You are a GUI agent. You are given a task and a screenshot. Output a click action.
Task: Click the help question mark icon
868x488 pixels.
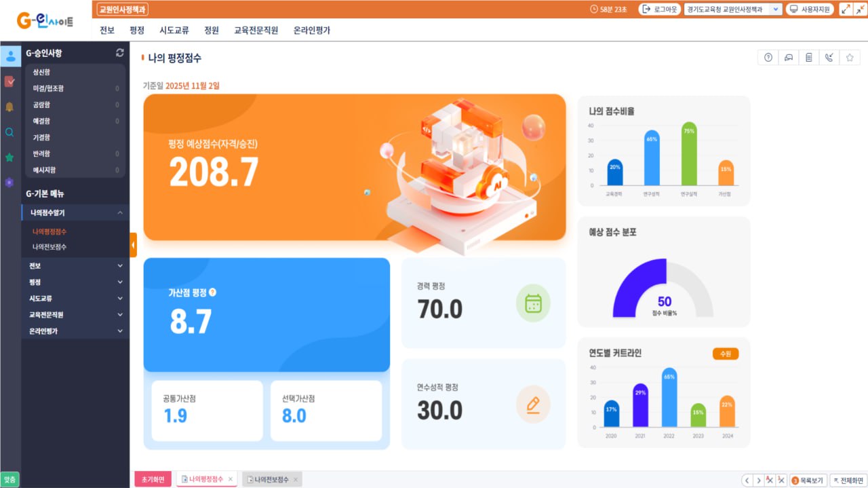[768, 58]
